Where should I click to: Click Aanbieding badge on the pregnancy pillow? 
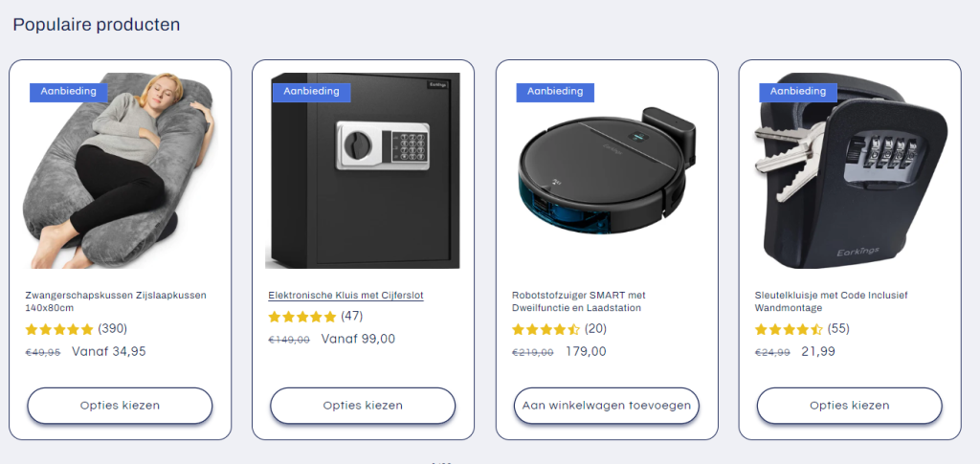pyautogui.click(x=69, y=92)
